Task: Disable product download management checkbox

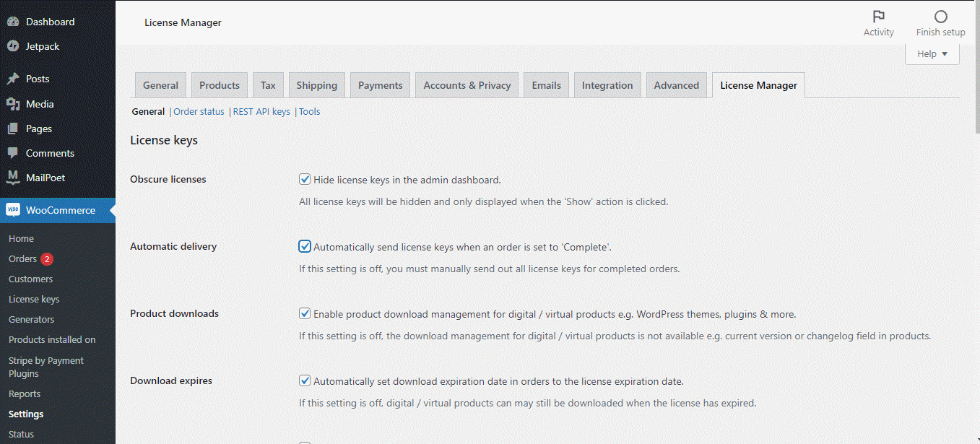Action: [305, 314]
